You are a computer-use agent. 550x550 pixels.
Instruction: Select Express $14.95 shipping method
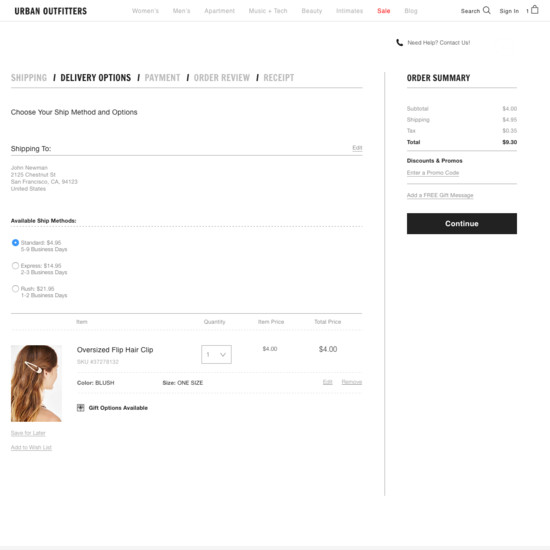[15, 266]
